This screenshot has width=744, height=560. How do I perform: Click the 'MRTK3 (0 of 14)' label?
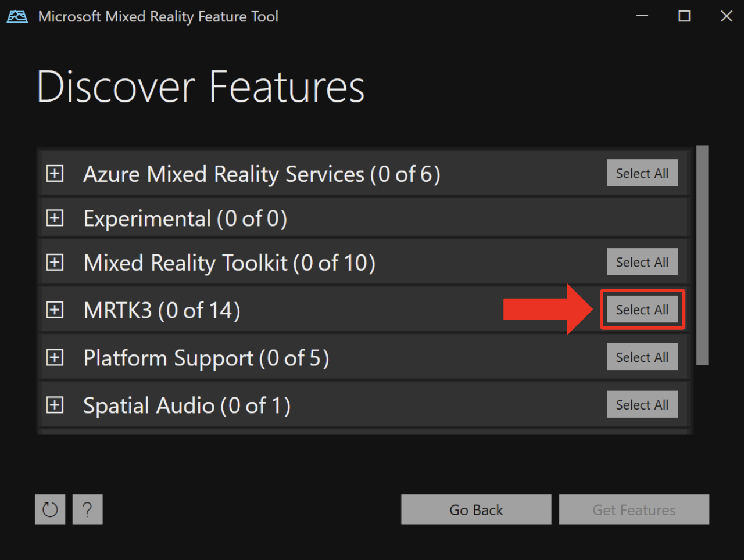pyautogui.click(x=162, y=311)
